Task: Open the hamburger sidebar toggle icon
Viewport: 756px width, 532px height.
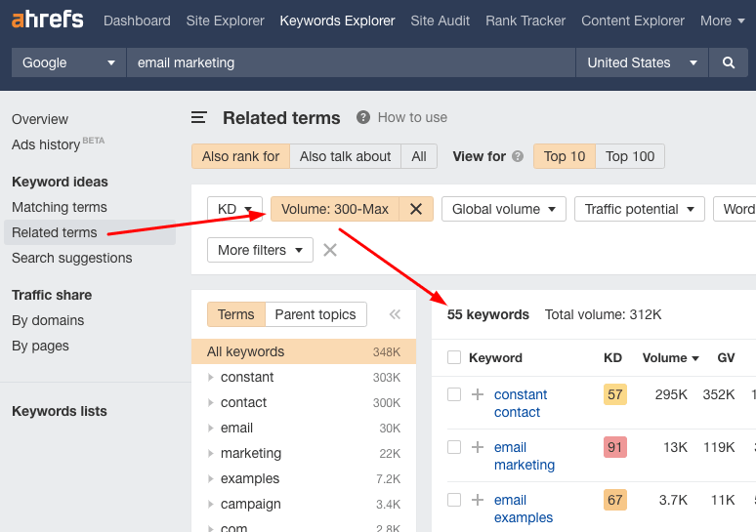Action: [198, 117]
